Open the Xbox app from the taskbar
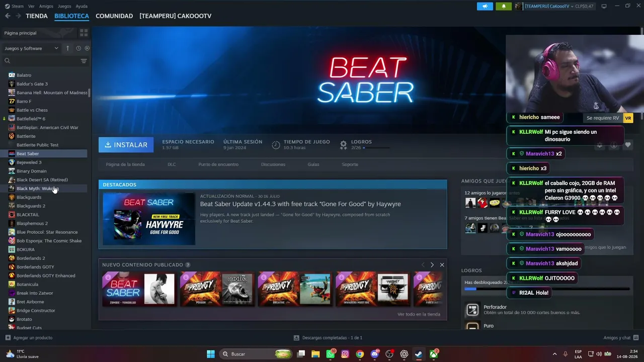644x362 pixels. (x=433, y=354)
